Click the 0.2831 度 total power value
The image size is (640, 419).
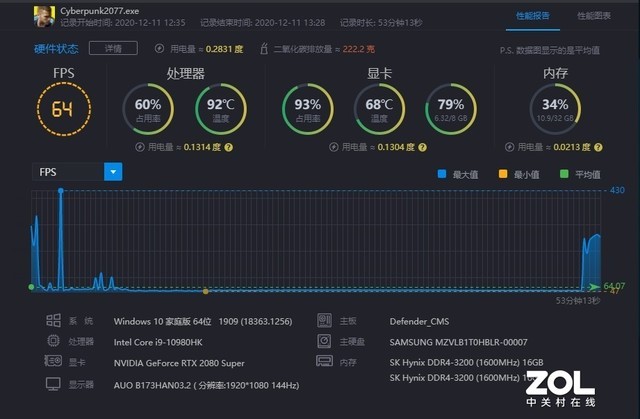coord(224,49)
